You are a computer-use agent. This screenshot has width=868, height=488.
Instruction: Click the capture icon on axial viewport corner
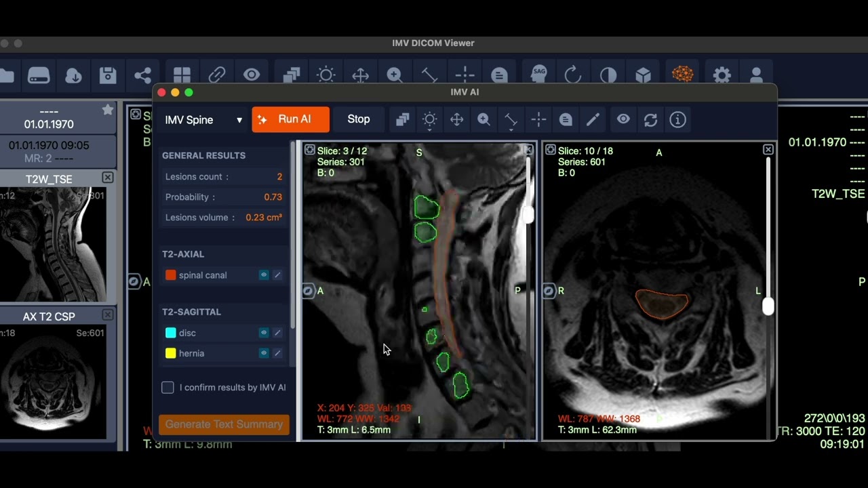551,150
